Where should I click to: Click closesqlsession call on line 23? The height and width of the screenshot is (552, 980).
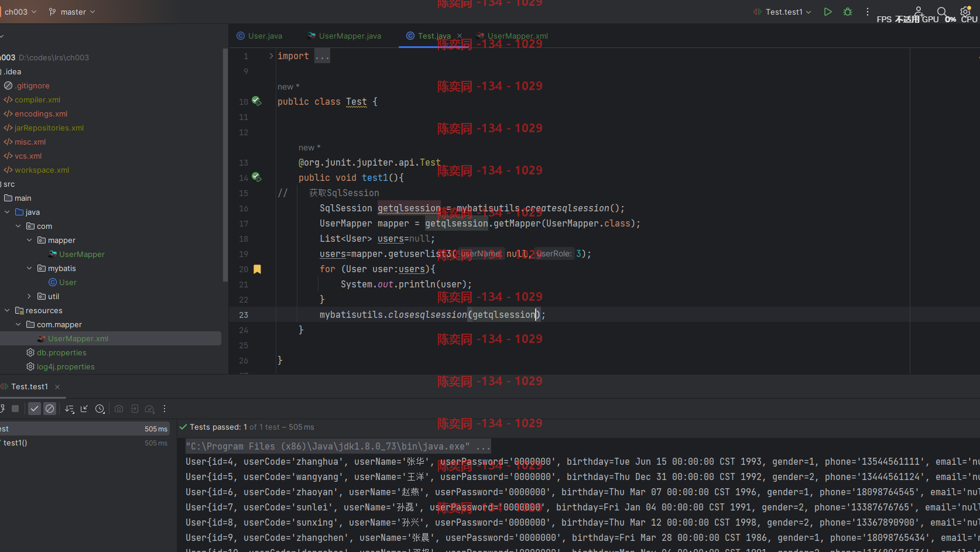(428, 315)
